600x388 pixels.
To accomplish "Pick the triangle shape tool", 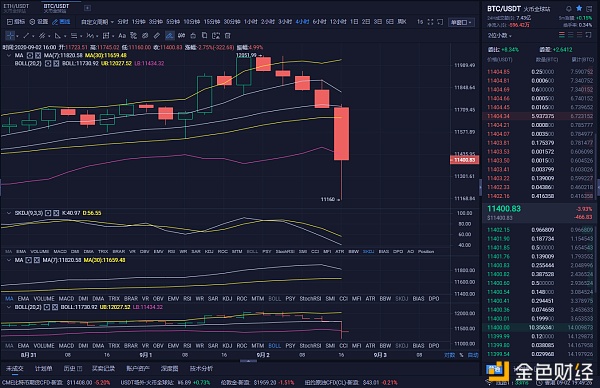I will (x=58, y=36).
